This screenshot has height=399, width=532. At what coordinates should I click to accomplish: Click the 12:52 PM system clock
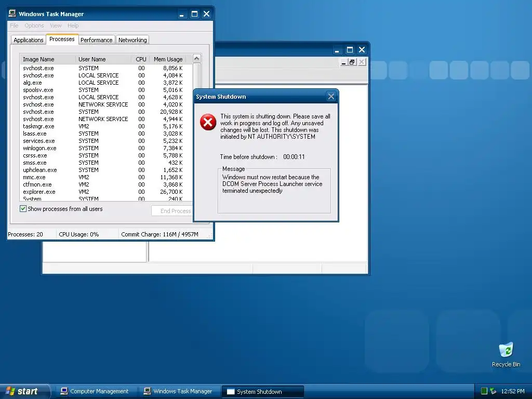click(x=513, y=391)
